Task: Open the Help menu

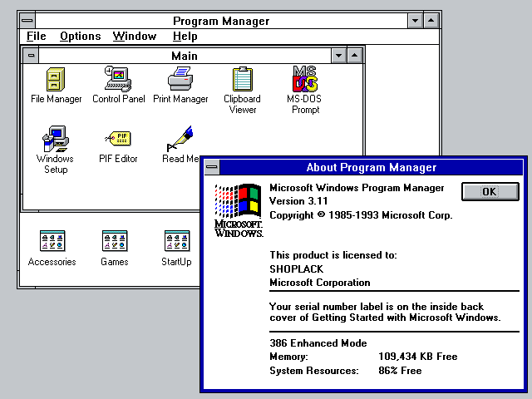Action: [185, 36]
